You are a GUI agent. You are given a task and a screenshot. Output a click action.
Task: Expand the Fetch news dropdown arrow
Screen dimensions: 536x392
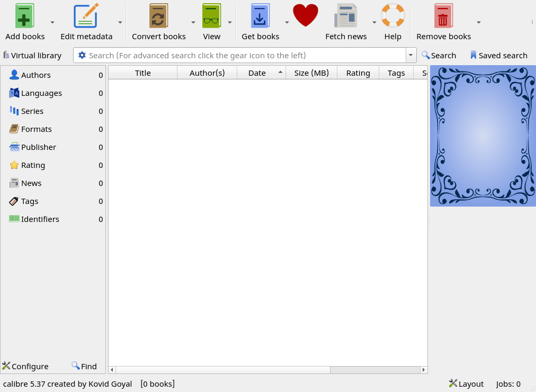(x=374, y=22)
